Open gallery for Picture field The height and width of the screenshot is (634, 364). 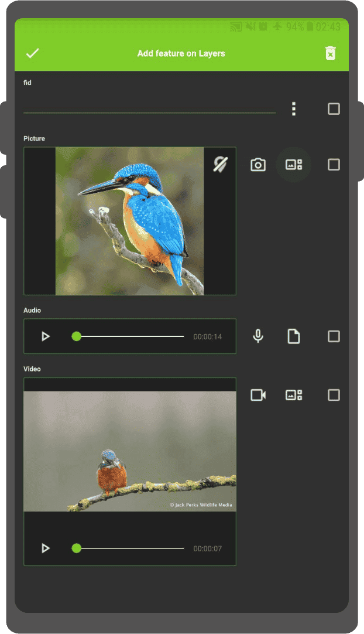point(294,165)
